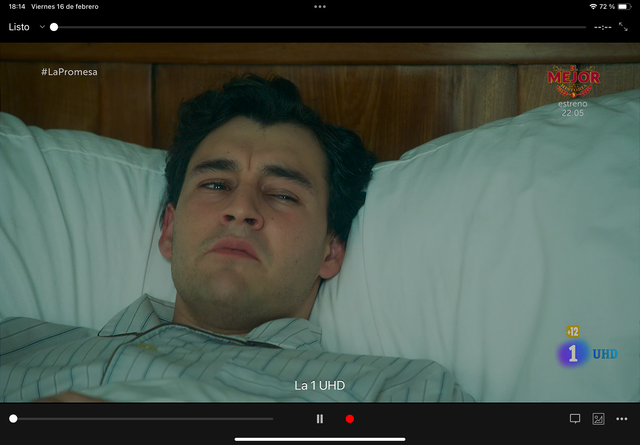This screenshot has width=640, height=445.
Task: Pause the live video playback
Action: pyautogui.click(x=320, y=419)
